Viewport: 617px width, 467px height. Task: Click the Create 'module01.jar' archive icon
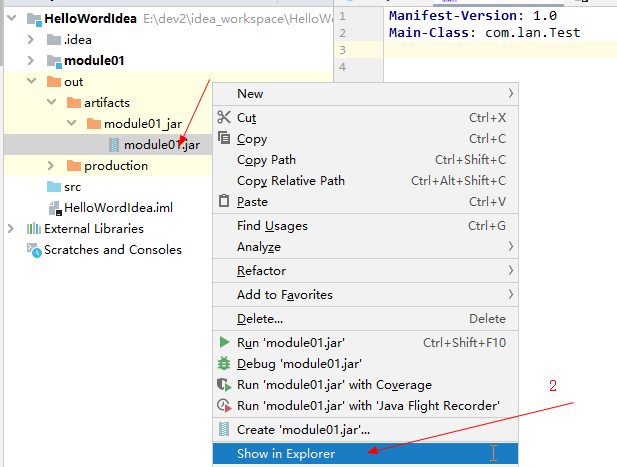click(x=224, y=429)
